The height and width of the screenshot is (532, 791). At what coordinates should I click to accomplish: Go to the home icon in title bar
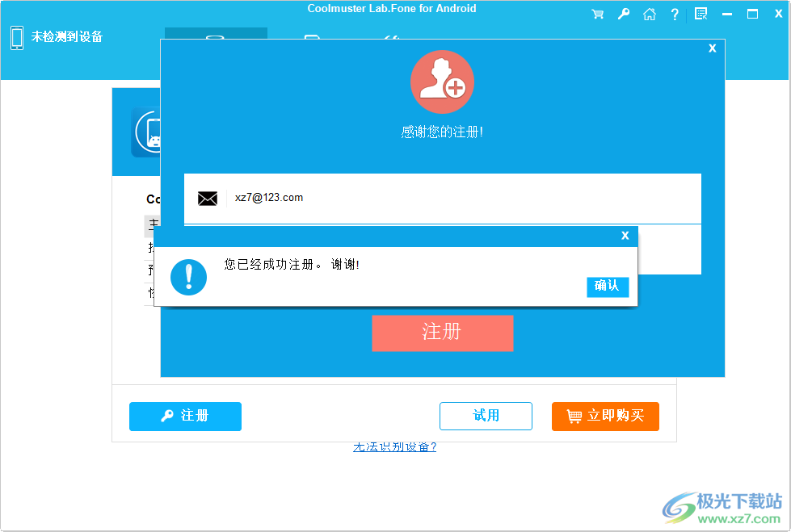(650, 14)
